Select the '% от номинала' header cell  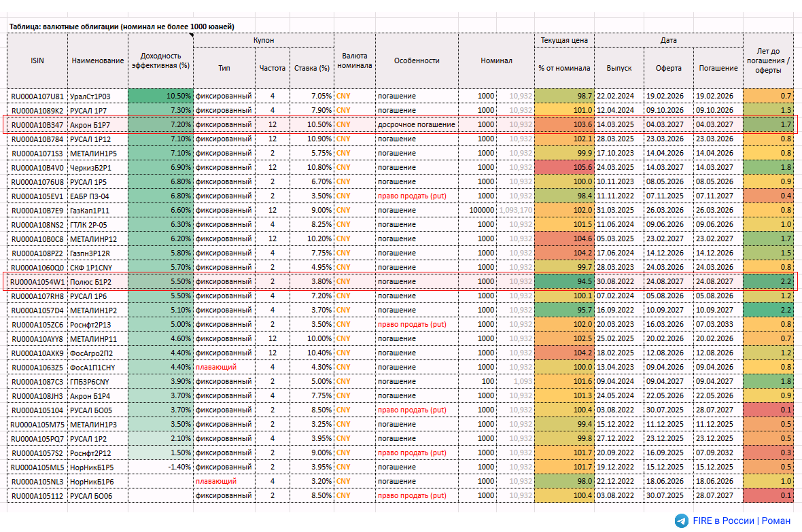(564, 68)
